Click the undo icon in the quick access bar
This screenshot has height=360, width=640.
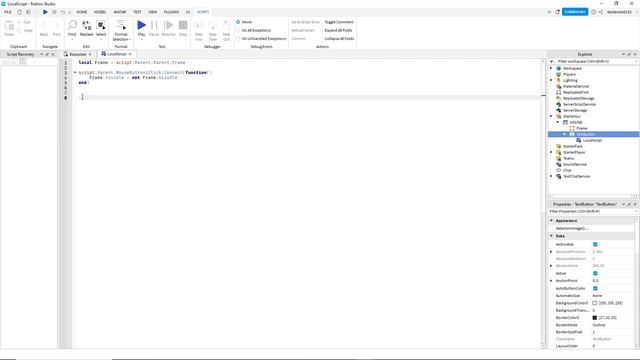(x=63, y=12)
